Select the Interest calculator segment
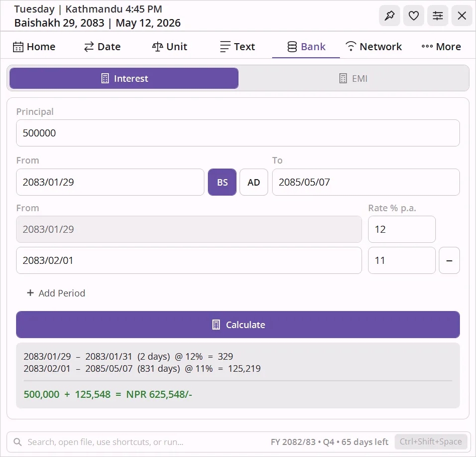Image resolution: width=476 pixels, height=457 pixels. click(x=124, y=78)
